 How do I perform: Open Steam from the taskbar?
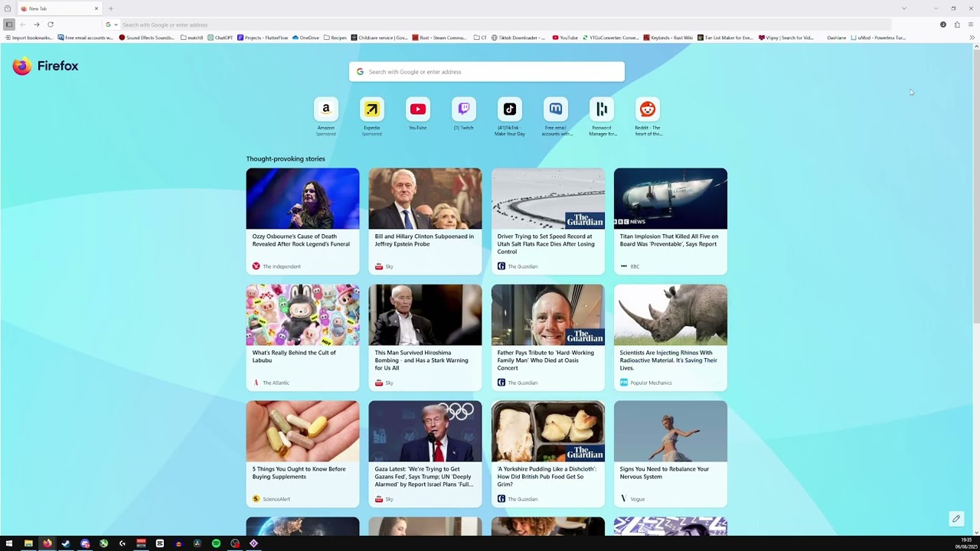pyautogui.click(x=66, y=543)
